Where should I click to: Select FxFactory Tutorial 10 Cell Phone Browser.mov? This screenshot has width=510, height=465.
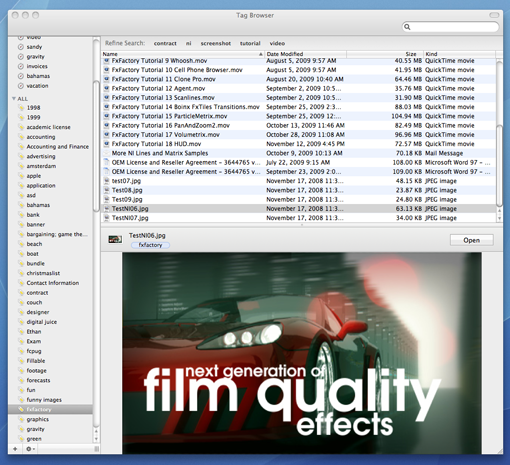pos(298,70)
